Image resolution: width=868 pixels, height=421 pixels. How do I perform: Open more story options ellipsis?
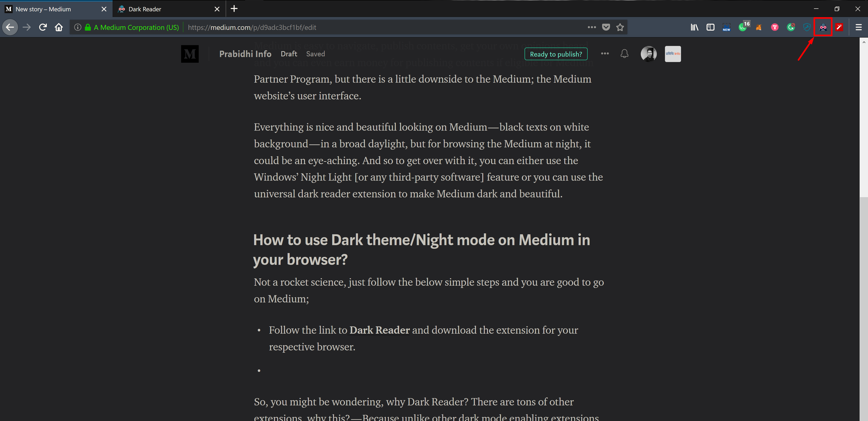605,54
